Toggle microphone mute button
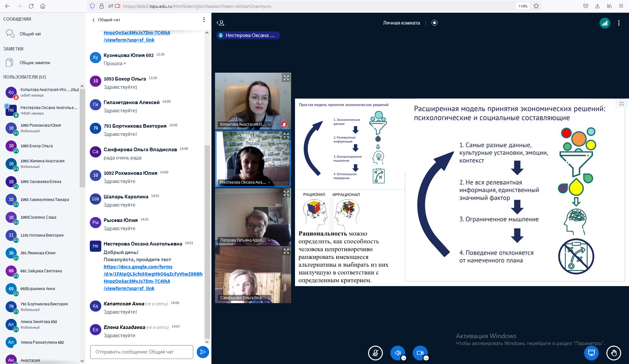The image size is (629, 364). pyautogui.click(x=375, y=353)
